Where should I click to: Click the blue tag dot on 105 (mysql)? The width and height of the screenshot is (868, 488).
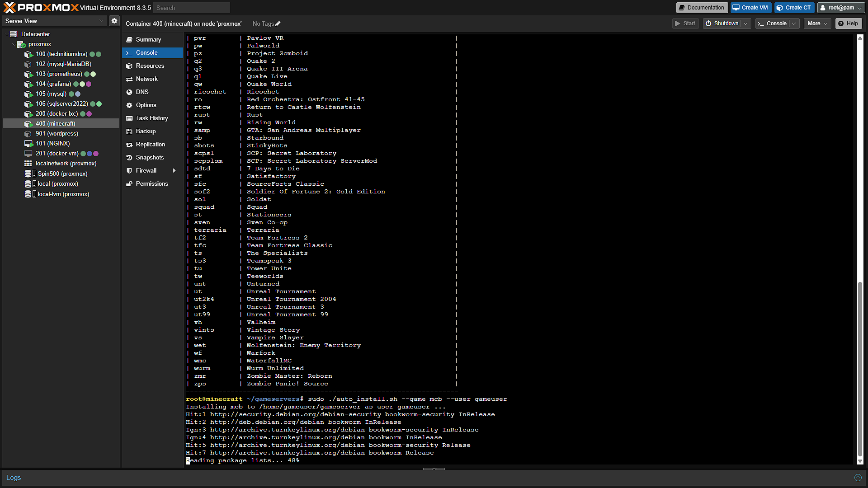click(78, 94)
